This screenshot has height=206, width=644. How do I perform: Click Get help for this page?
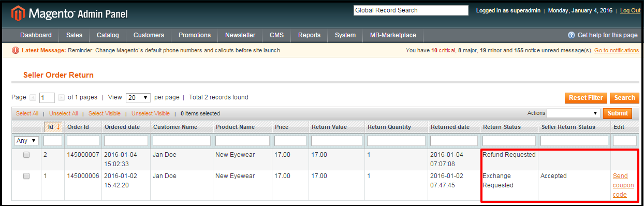click(607, 35)
